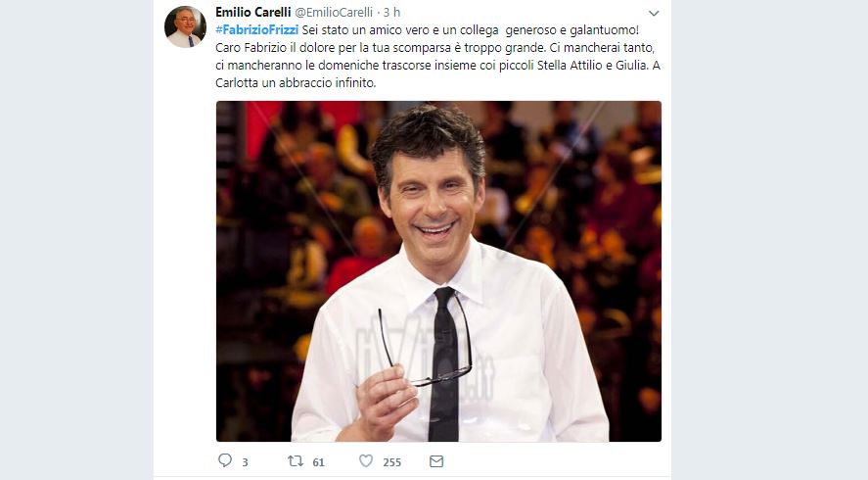Open the #FabrizioFrizzi hashtag
868x480 pixels.
(256, 30)
